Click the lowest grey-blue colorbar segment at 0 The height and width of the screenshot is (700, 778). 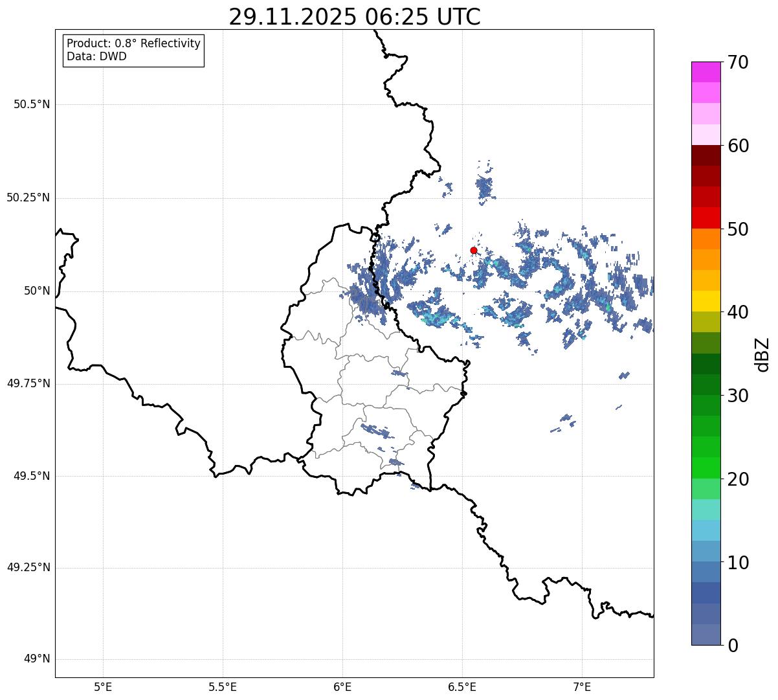(706, 634)
